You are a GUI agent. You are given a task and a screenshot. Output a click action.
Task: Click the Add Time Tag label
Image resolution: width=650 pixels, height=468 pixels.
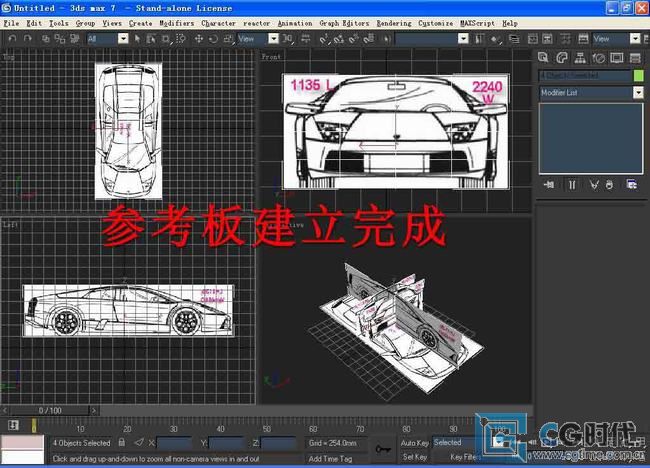coord(330,459)
